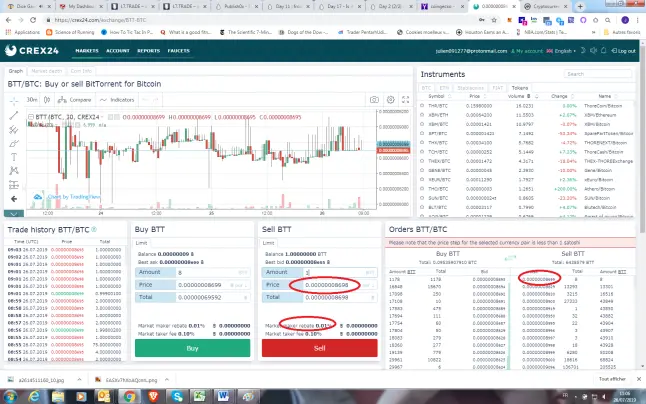This screenshot has height=404, width=646.
Task: Open the 30m chart interval selector
Action: coord(32,100)
